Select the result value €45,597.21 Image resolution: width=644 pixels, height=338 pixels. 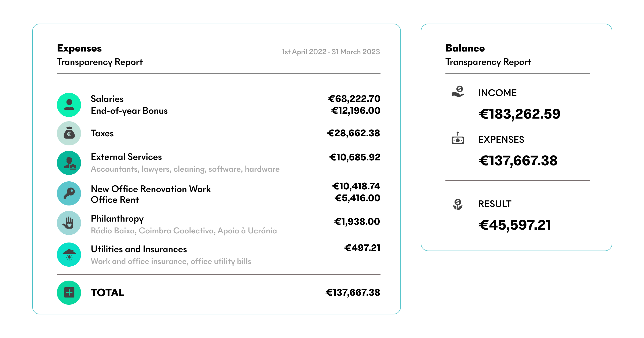pos(515,225)
